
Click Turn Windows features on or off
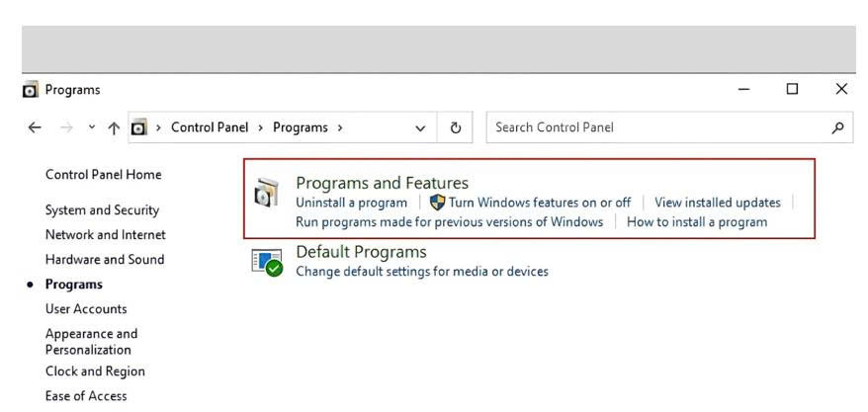(540, 203)
